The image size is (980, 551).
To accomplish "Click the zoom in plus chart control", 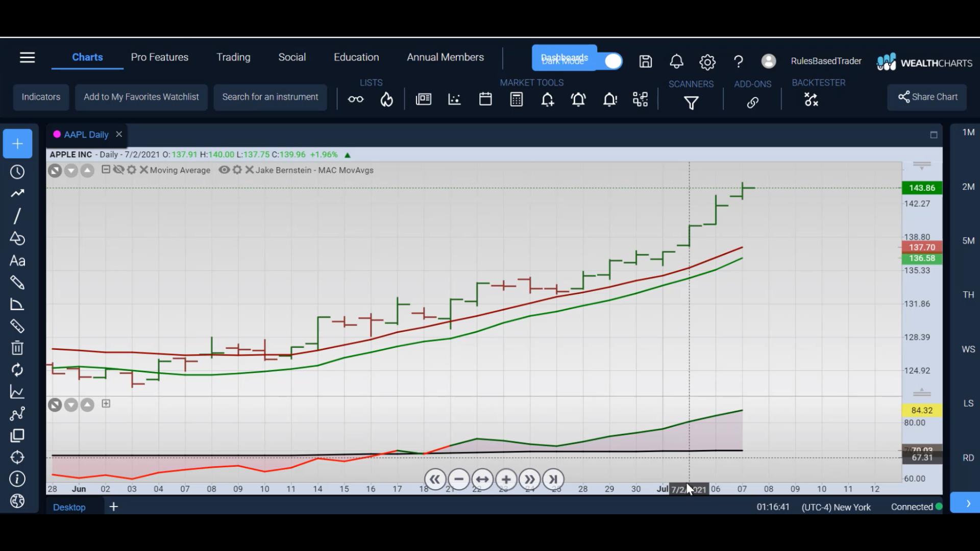I will [506, 480].
